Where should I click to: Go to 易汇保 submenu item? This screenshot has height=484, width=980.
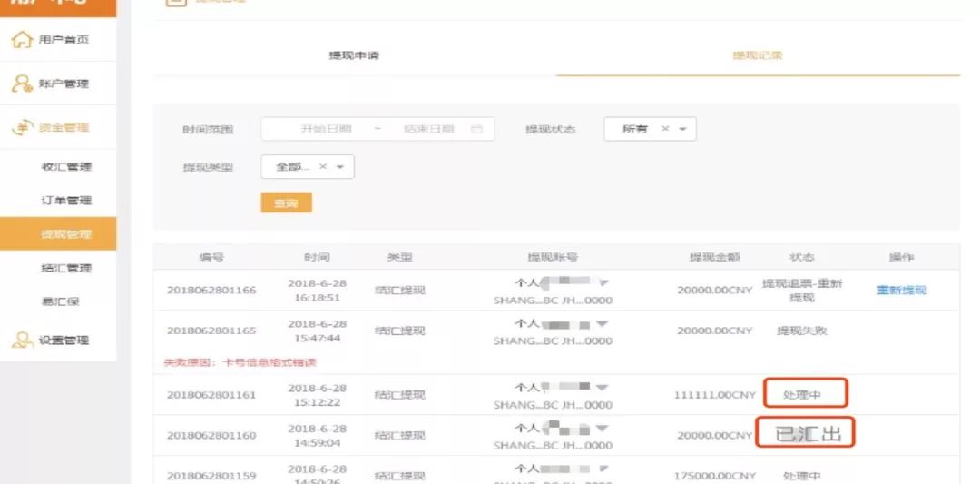tap(60, 302)
